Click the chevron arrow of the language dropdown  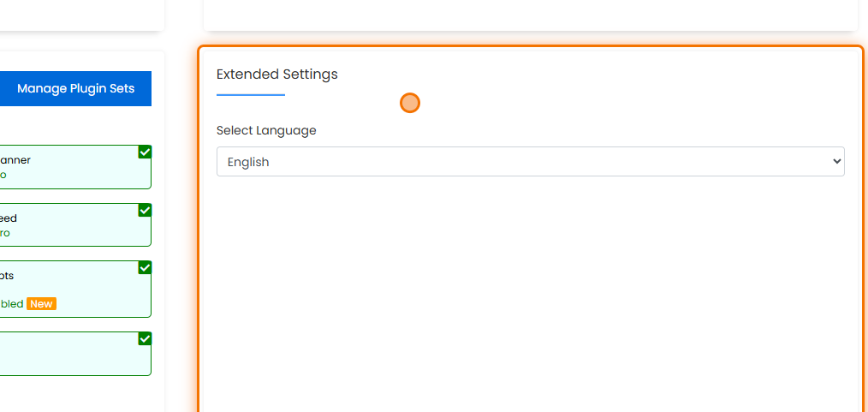coord(836,162)
